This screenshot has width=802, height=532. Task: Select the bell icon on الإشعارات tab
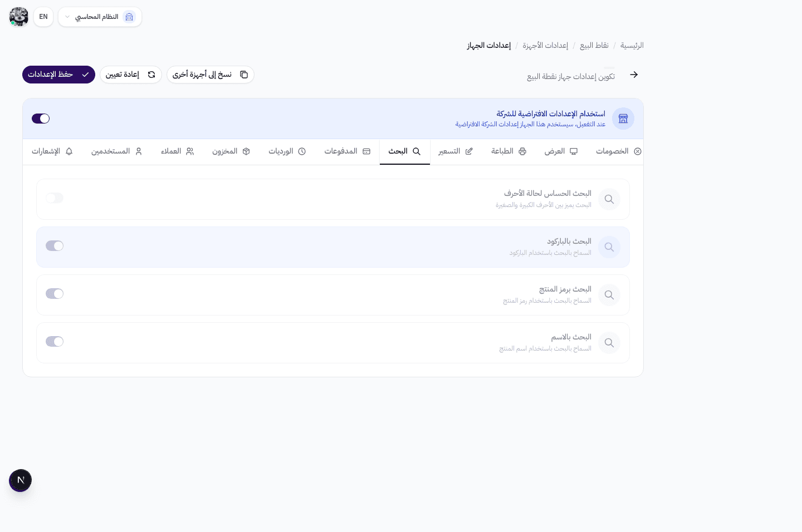pos(69,151)
